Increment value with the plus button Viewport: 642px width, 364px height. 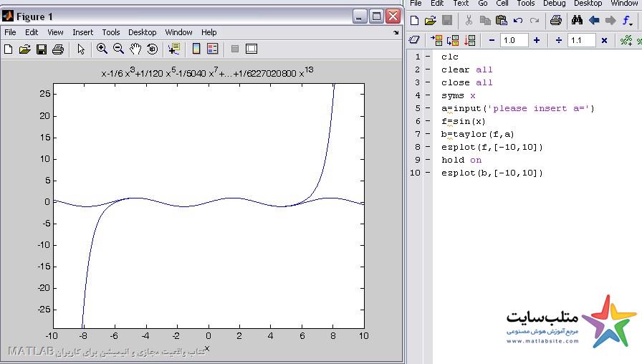[537, 40]
